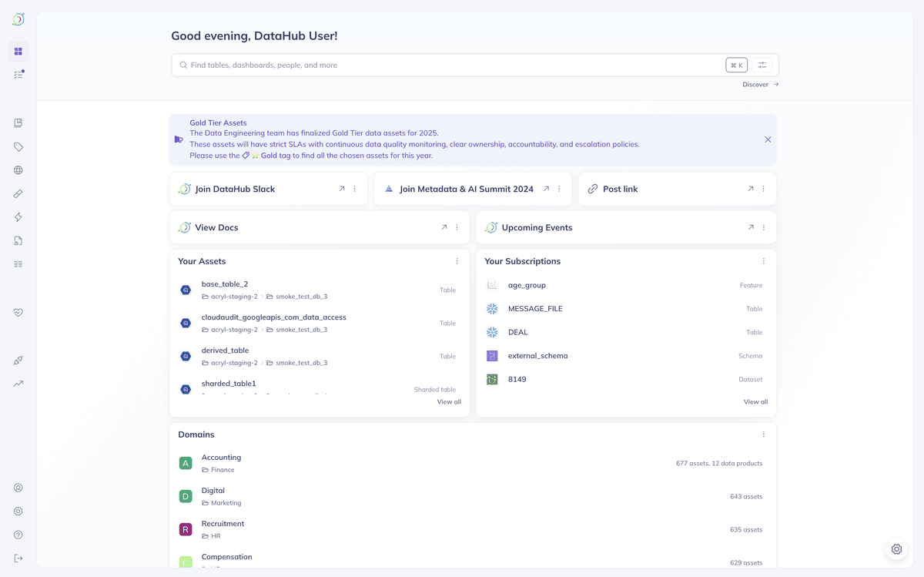Viewport: 924px width, 577px height.
Task: Open the Domains card overflow menu
Action: point(763,434)
